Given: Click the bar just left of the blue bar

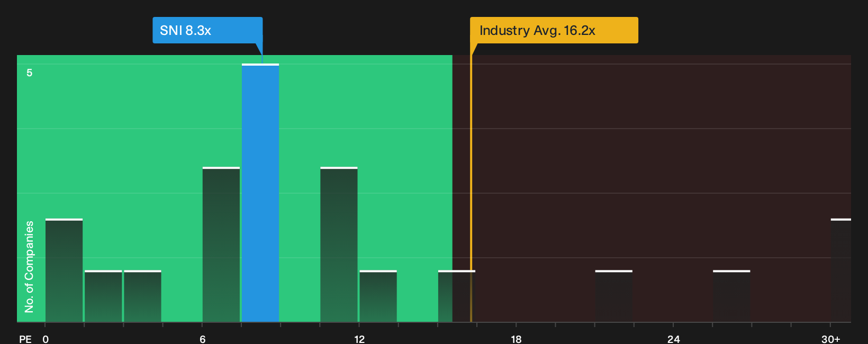Looking at the screenshot, I should point(221,245).
